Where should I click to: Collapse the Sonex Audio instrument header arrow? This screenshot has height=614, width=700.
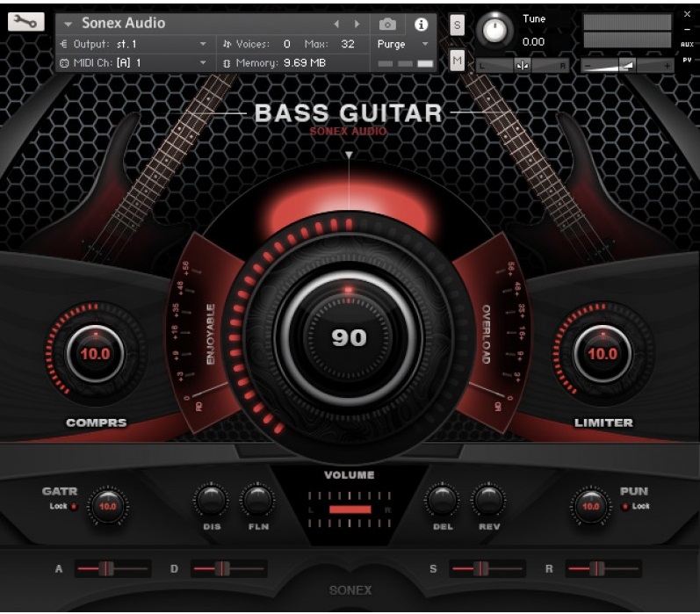[68, 24]
